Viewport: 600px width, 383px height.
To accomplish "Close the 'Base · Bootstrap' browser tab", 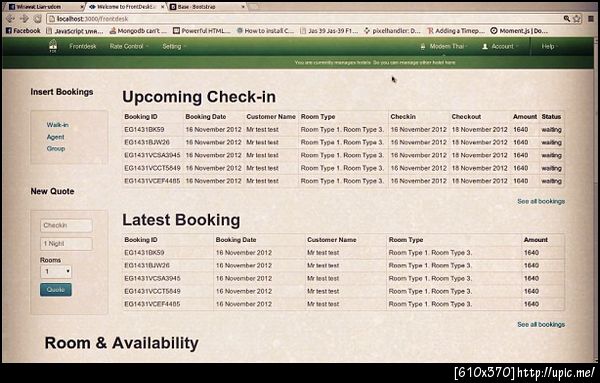I will (243, 7).
